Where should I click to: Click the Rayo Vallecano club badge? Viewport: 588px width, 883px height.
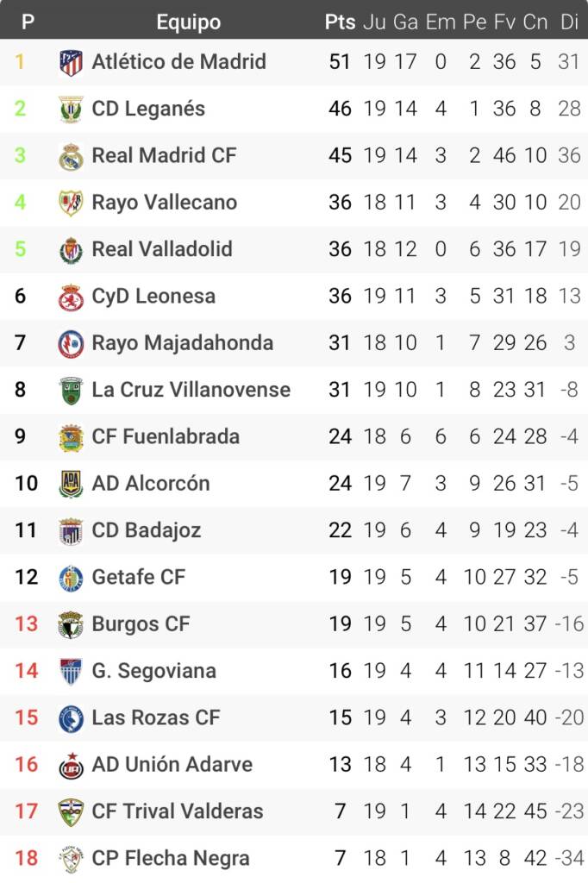(x=71, y=203)
